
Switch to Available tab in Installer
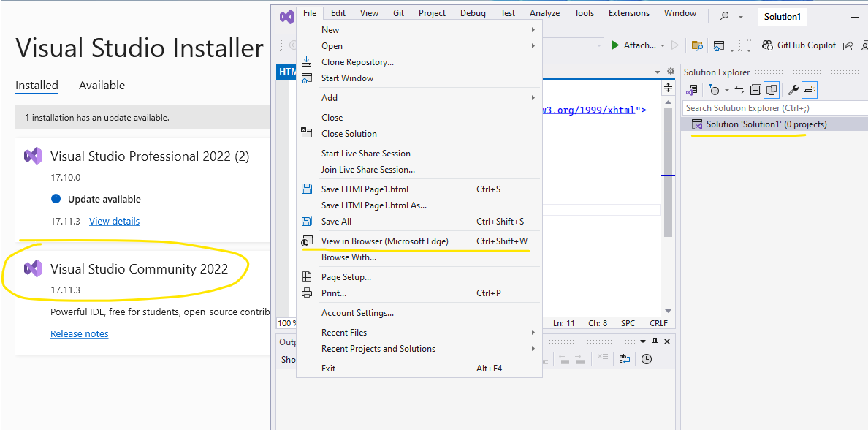pyautogui.click(x=102, y=85)
